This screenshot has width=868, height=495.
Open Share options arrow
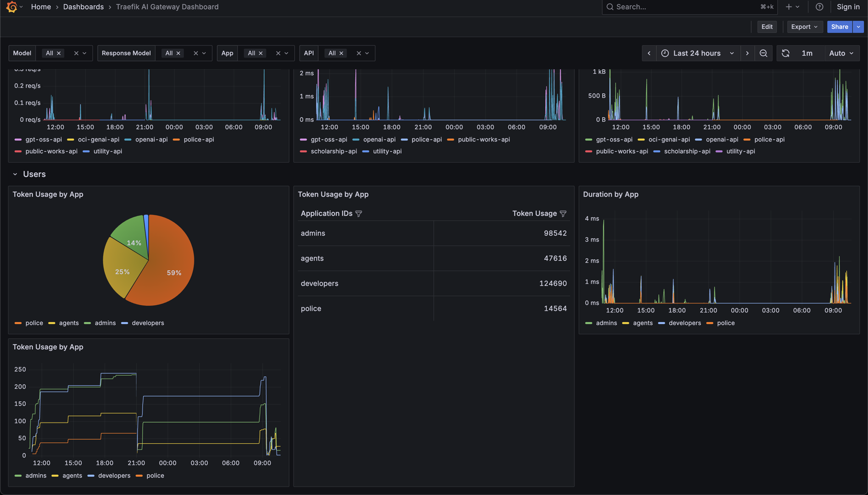pyautogui.click(x=858, y=27)
